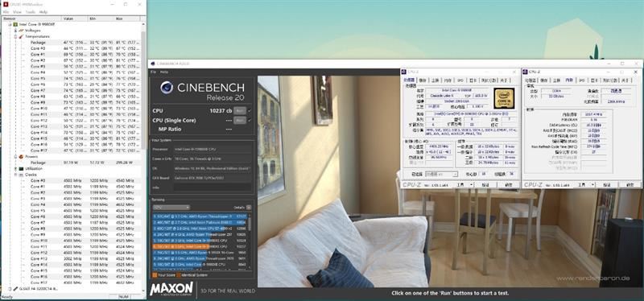Toggle the checkbox beside CPU Single Core Run
This screenshot has width=644, height=301.
coord(250,120)
